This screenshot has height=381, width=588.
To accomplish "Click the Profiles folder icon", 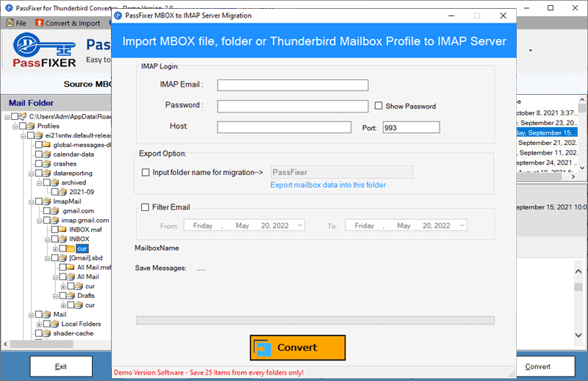I will 32,126.
